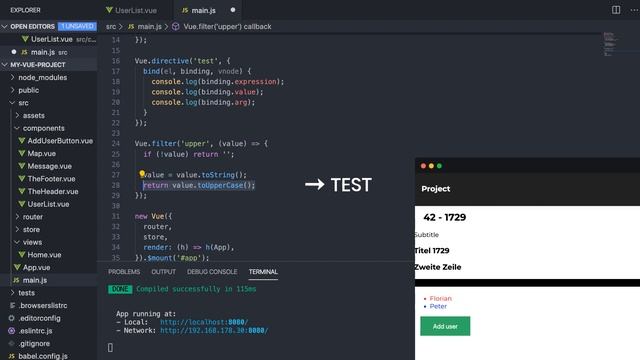Click the ESLint icon next to .eslintrc.js
This screenshot has width=640, height=360.
(x=12, y=331)
